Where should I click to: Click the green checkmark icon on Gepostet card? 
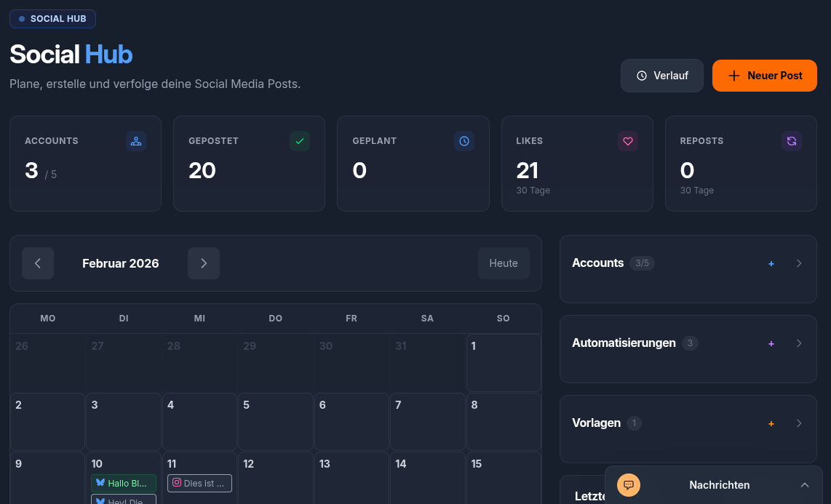(300, 141)
